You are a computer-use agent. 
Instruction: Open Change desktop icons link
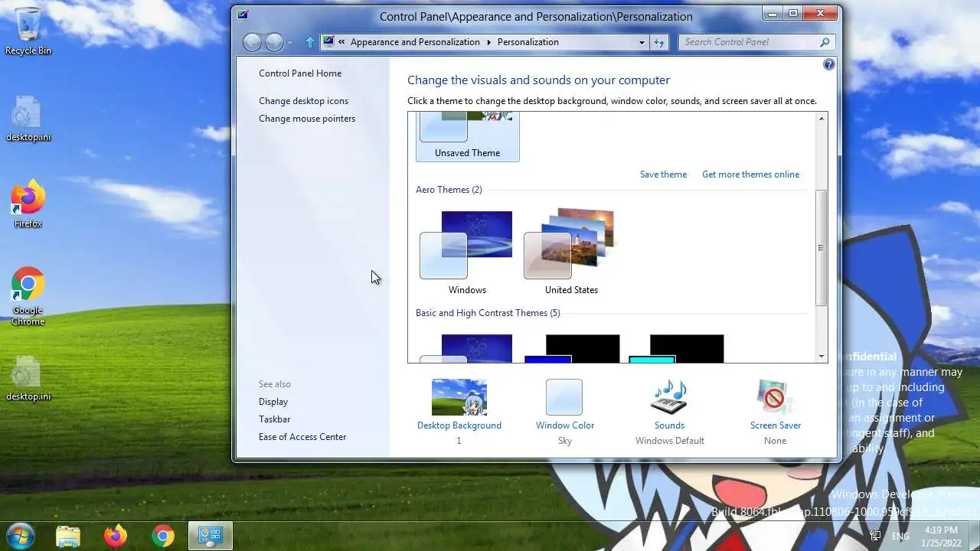click(x=303, y=101)
